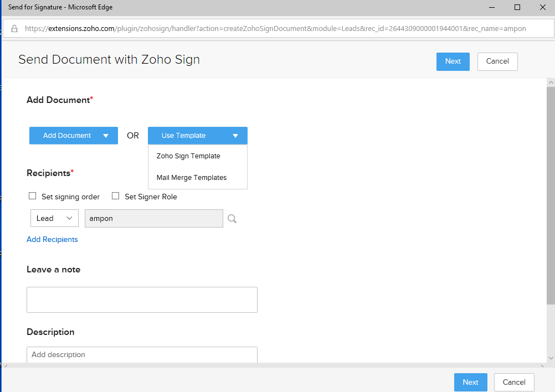555x392 pixels.
Task: Click the Leave a note text box
Action: [x=142, y=300]
